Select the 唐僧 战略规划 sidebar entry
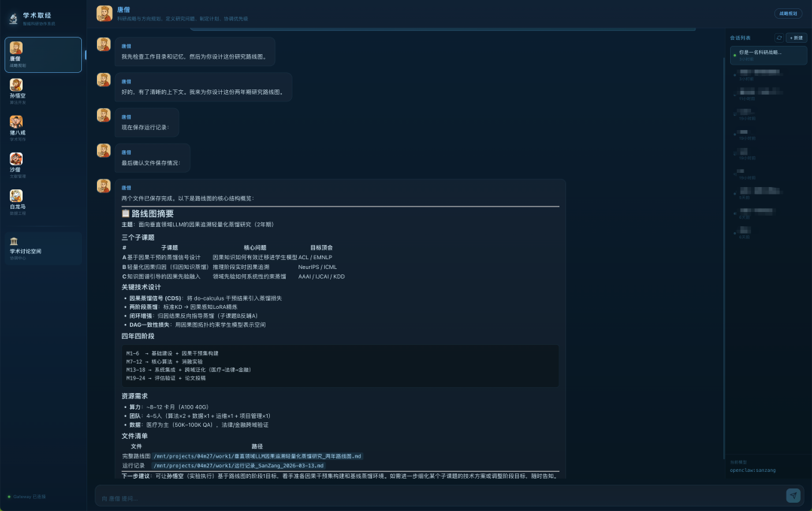812x511 pixels. (x=44, y=55)
